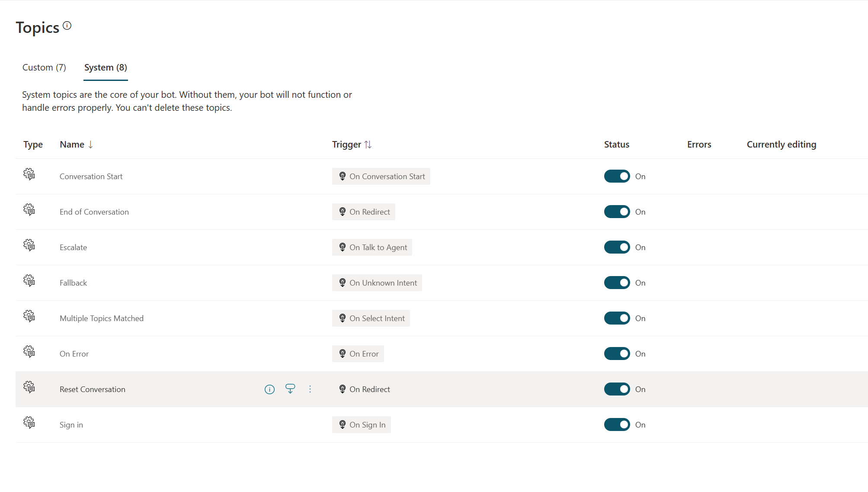
Task: Disable the Fallback topic status toggle
Action: click(x=616, y=283)
